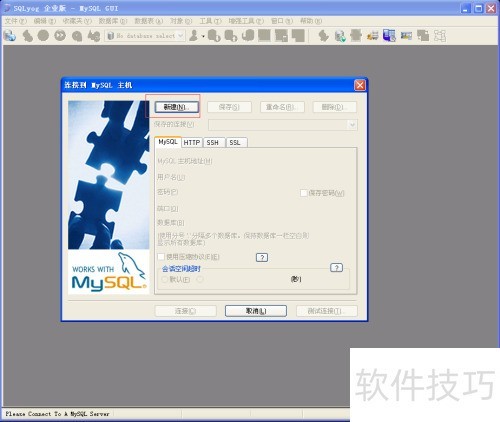The width and height of the screenshot is (500, 422).
Task: Open the 数据表 Table menu
Action: (148, 21)
